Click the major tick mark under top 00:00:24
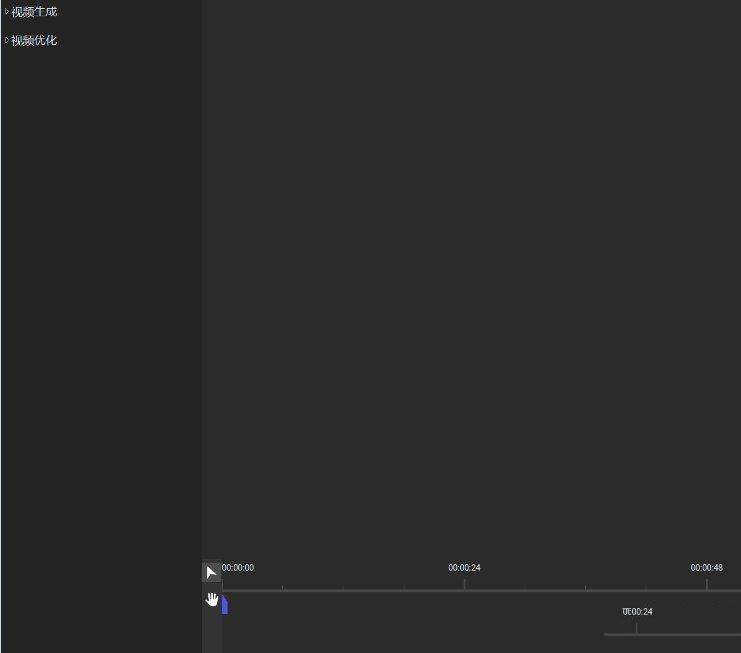This screenshot has width=741, height=653. point(464,583)
